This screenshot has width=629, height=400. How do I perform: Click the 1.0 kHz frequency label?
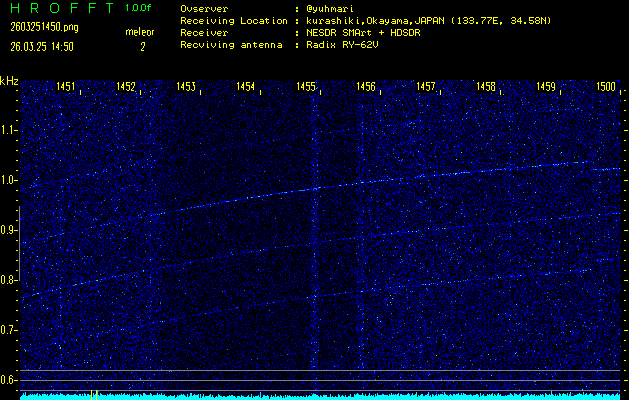9,180
